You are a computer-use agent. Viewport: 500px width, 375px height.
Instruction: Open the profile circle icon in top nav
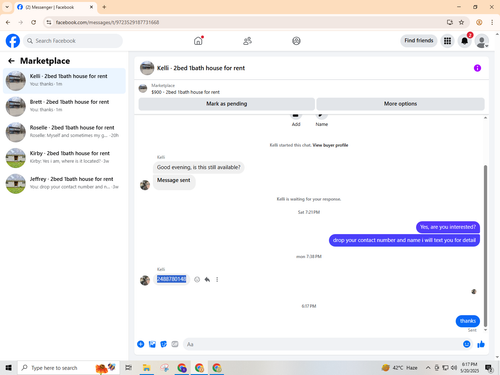[x=296, y=41]
